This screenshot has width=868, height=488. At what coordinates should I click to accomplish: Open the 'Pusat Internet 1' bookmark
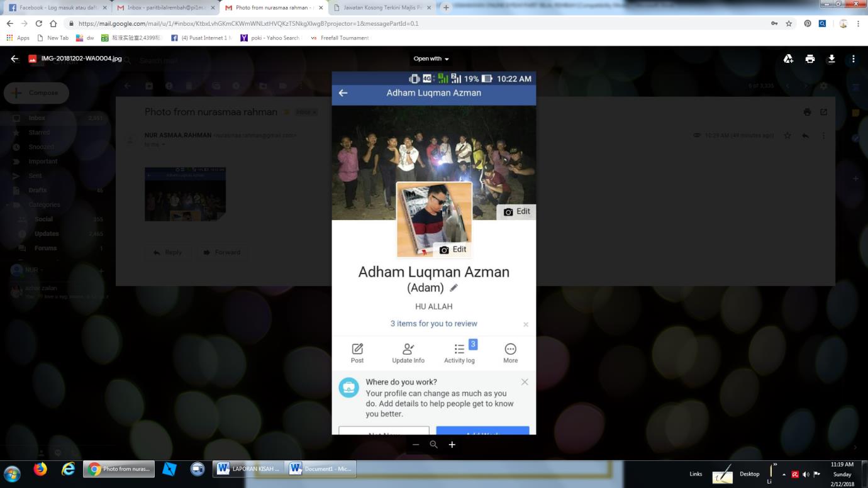coord(201,38)
